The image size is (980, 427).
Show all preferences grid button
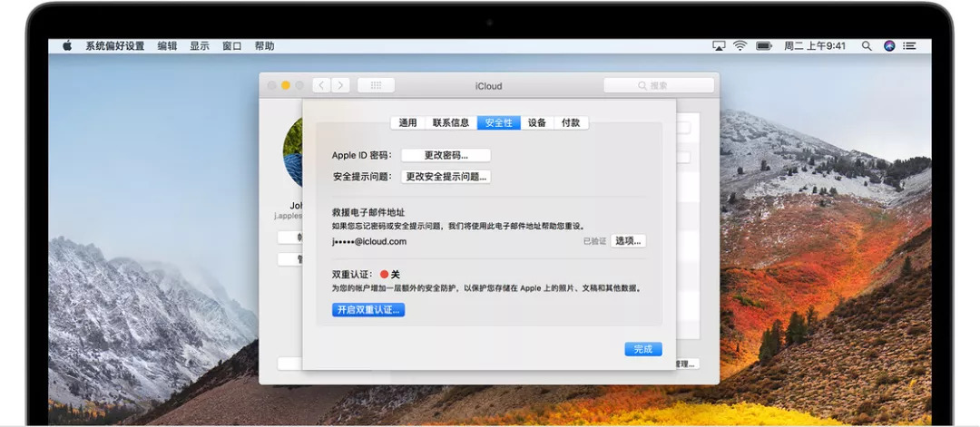tap(376, 85)
